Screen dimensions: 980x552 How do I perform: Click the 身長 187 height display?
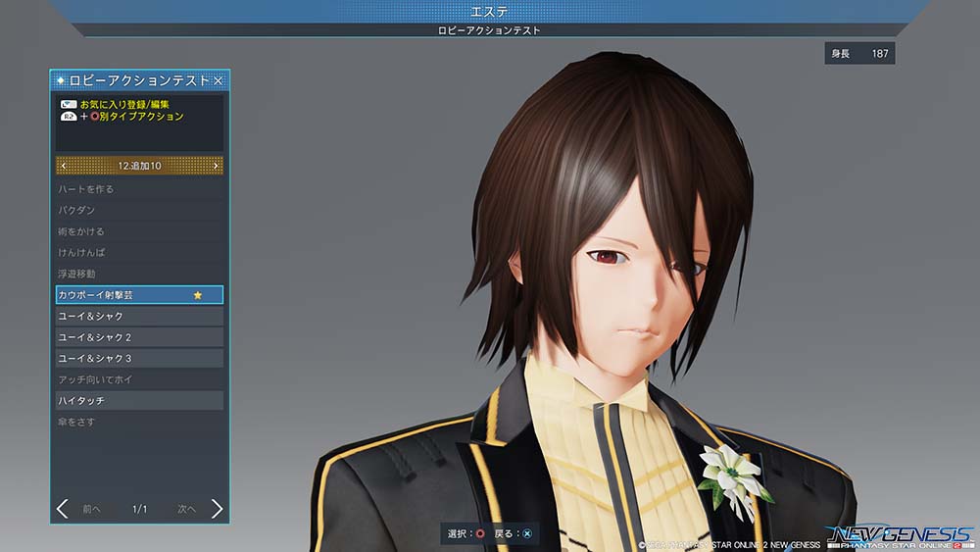click(859, 54)
